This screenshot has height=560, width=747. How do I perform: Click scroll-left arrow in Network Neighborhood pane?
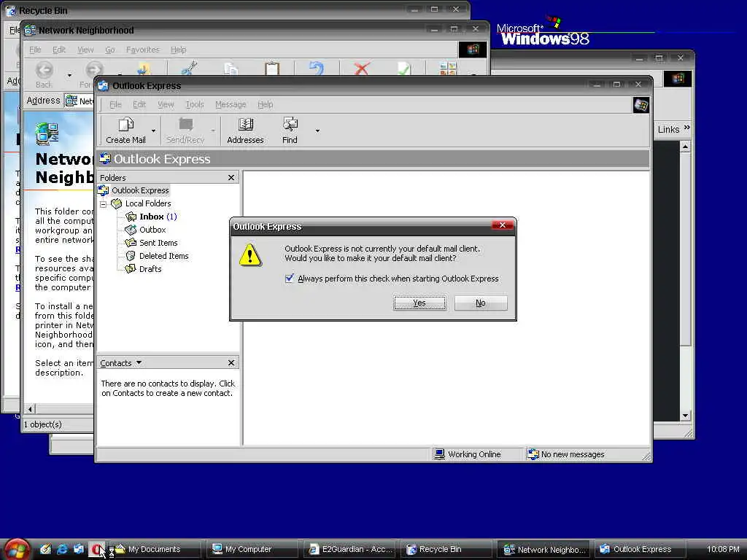30,409
